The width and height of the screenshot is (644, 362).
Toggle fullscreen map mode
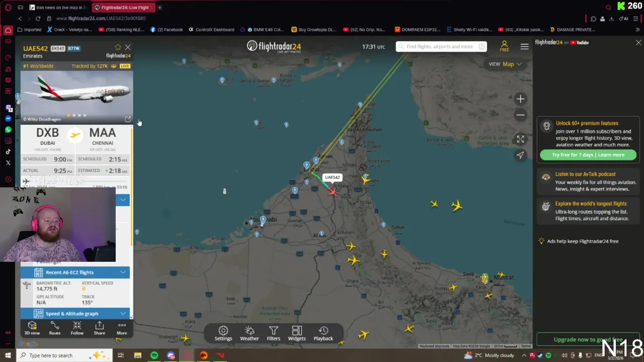click(x=520, y=139)
